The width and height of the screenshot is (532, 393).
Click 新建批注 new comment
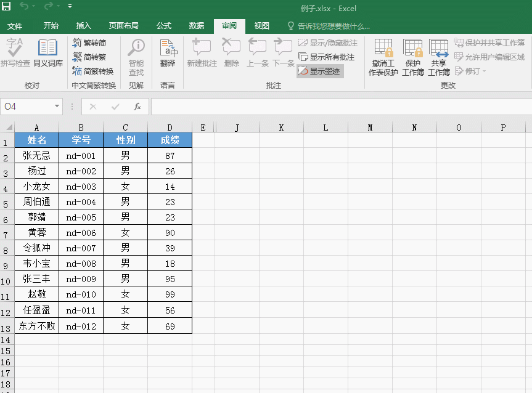coord(202,52)
